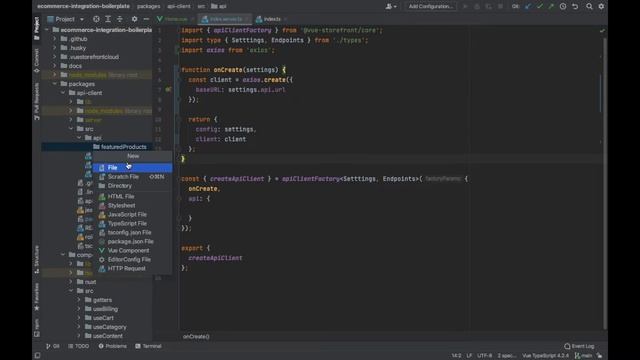Choose HTML File from New menu

click(x=132, y=196)
